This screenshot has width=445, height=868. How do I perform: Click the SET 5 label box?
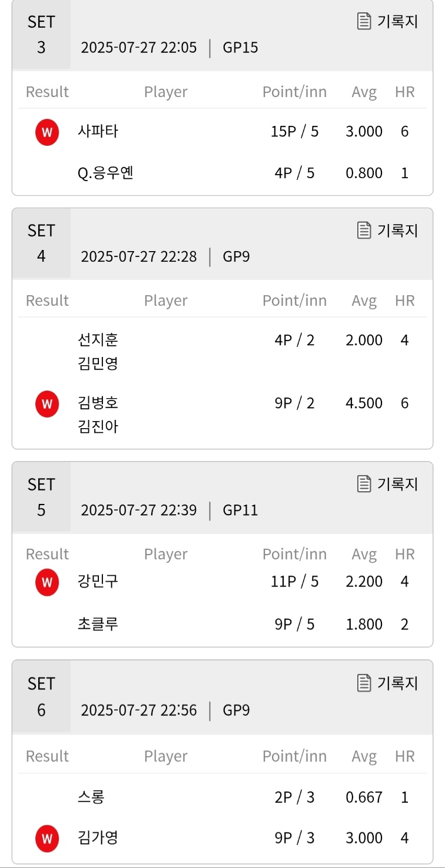(41, 497)
